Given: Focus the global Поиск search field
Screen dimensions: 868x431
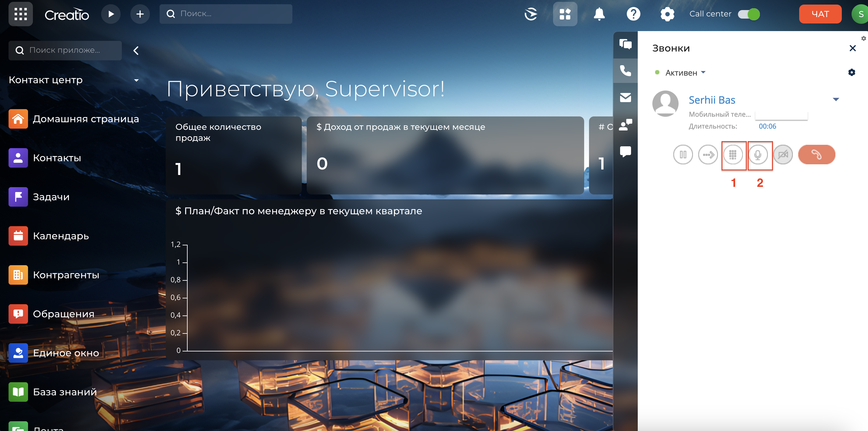Looking at the screenshot, I should [226, 14].
